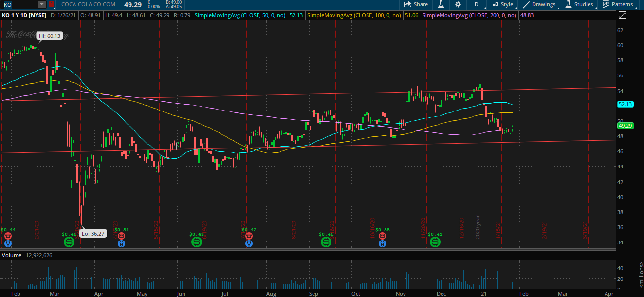
Task: Click the green dividend icon in March
Action: click(69, 242)
